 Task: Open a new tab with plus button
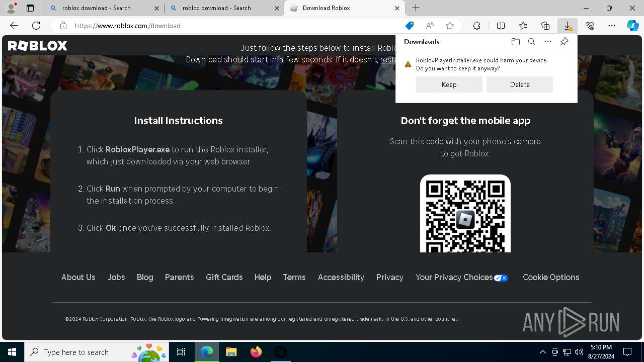click(x=416, y=8)
